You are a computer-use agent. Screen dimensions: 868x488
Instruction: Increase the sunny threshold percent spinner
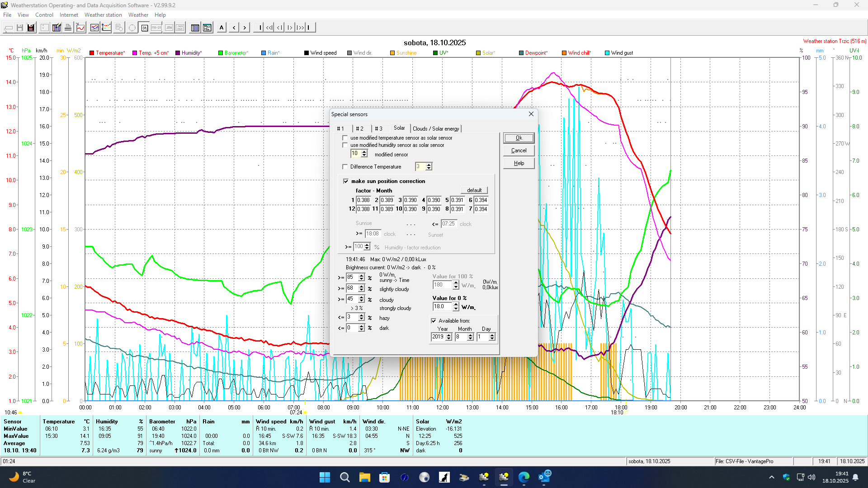[362, 276]
